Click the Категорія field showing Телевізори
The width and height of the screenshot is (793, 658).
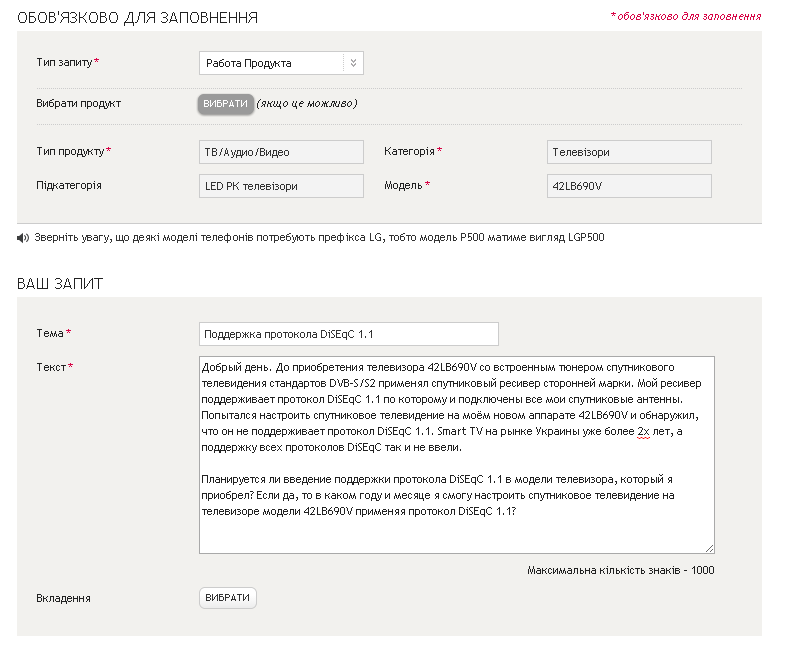tap(629, 152)
